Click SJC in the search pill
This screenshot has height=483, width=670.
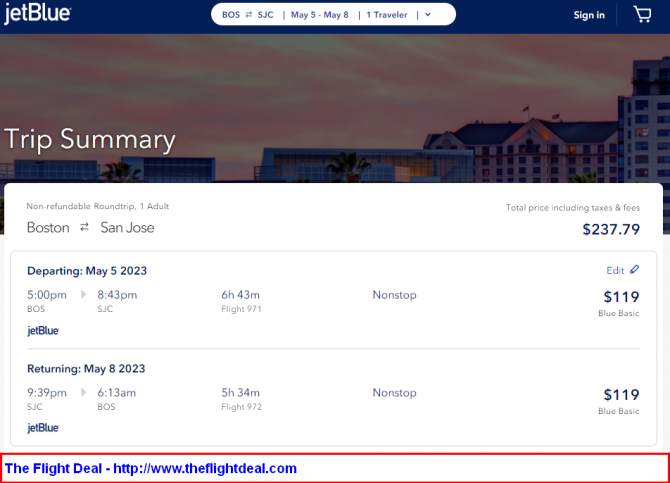(265, 15)
